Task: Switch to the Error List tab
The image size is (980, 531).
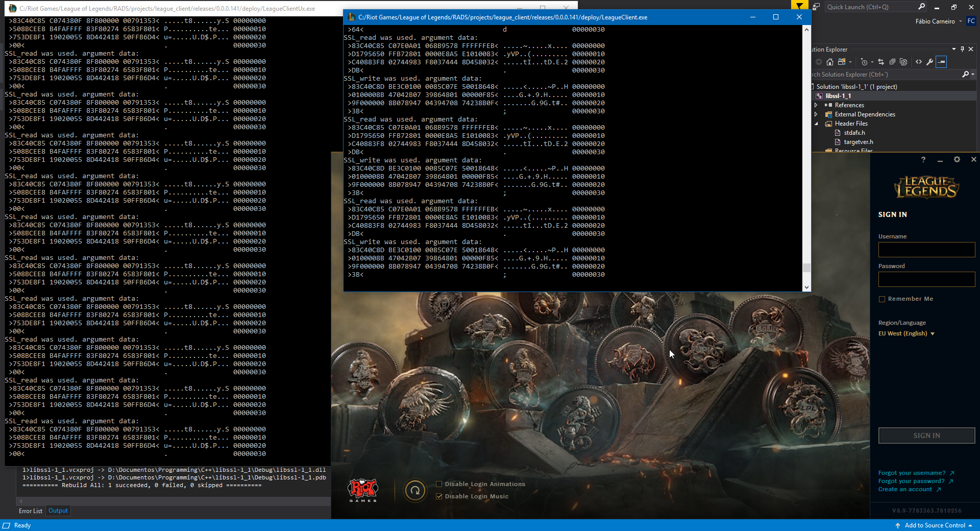Action: 31,511
